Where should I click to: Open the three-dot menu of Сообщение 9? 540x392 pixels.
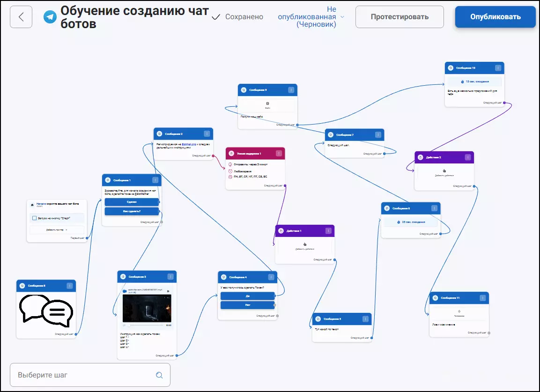tap(291, 90)
